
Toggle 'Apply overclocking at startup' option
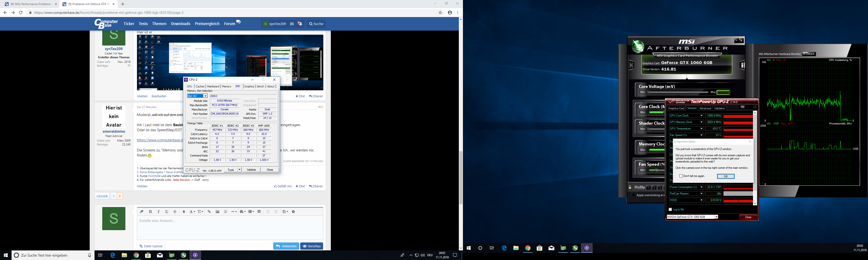[633, 195]
